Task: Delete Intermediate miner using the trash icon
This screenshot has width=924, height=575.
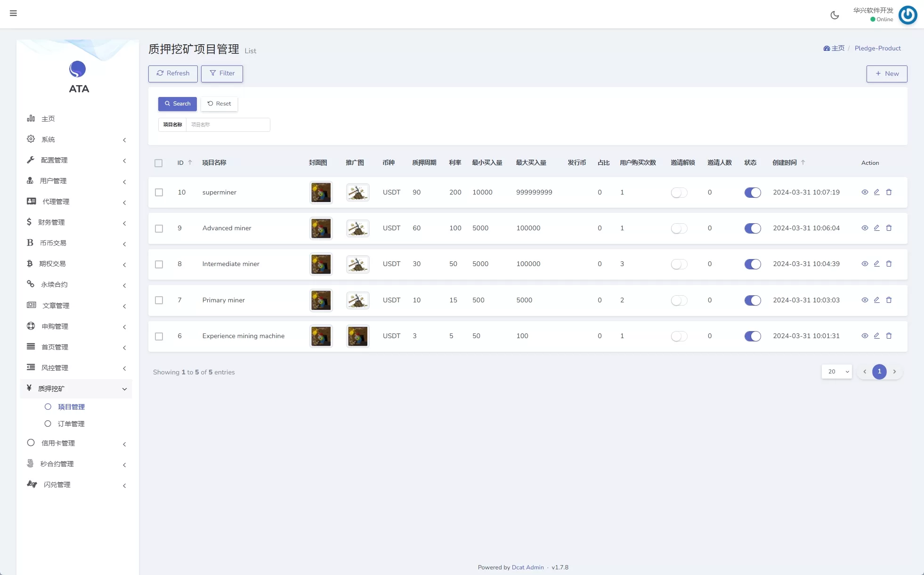Action: (889, 264)
